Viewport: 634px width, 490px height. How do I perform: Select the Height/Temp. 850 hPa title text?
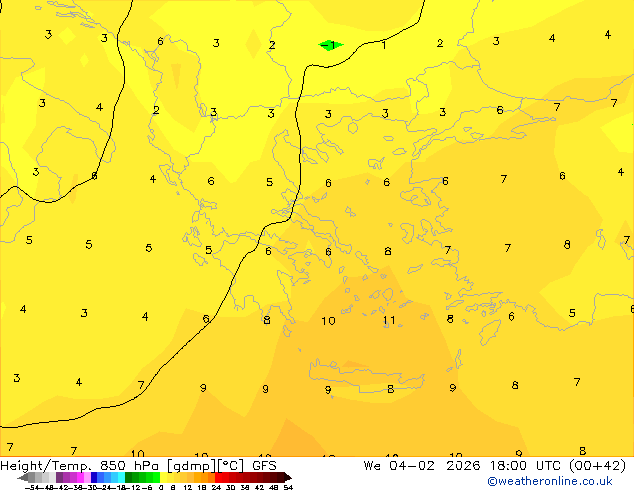(x=79, y=466)
